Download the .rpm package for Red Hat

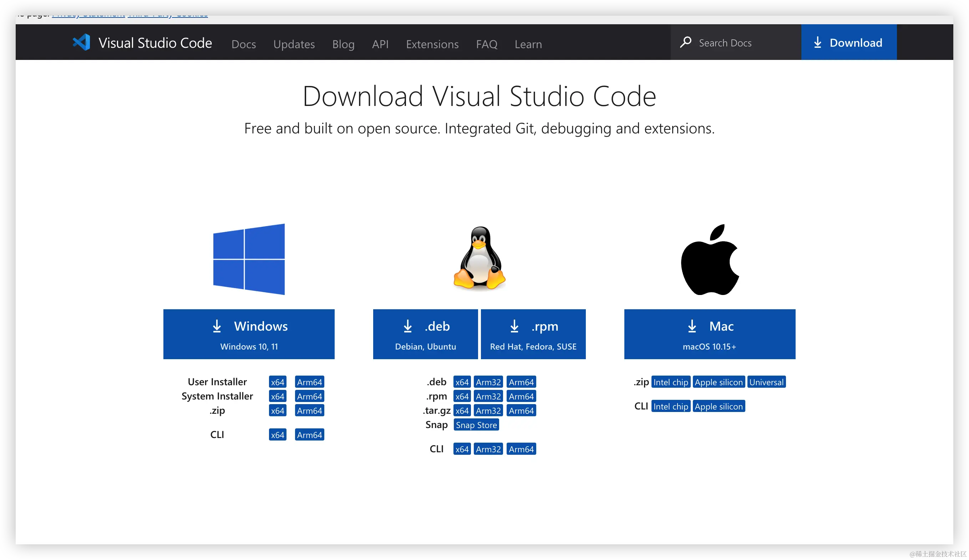533,334
